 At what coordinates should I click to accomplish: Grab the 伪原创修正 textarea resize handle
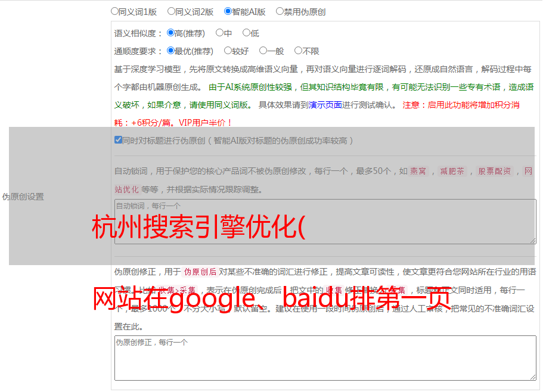tap(533, 377)
